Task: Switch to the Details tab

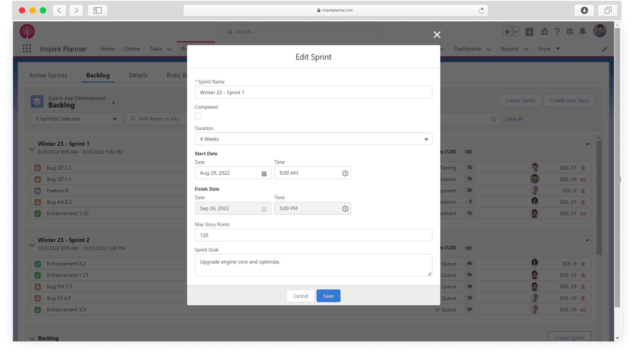Action: (138, 75)
